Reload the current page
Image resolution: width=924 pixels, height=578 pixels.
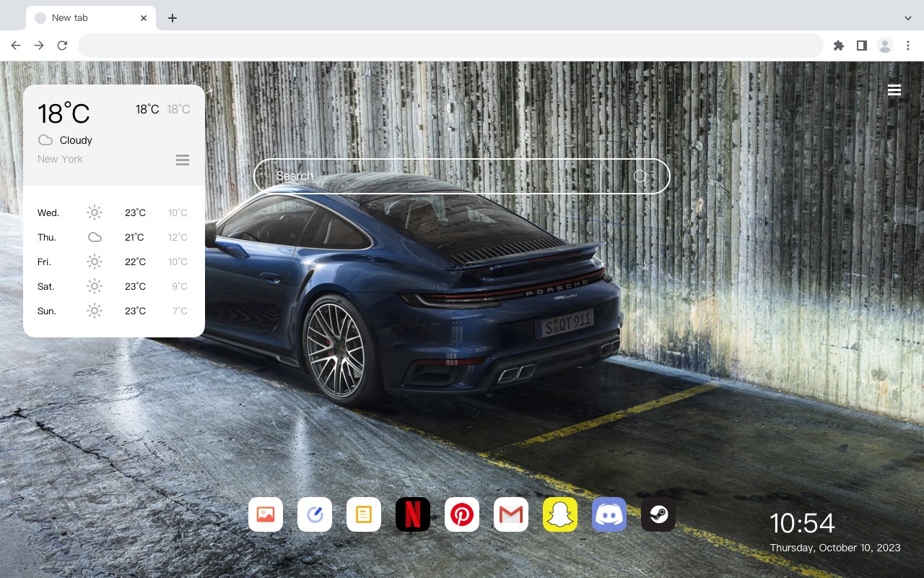tap(62, 46)
